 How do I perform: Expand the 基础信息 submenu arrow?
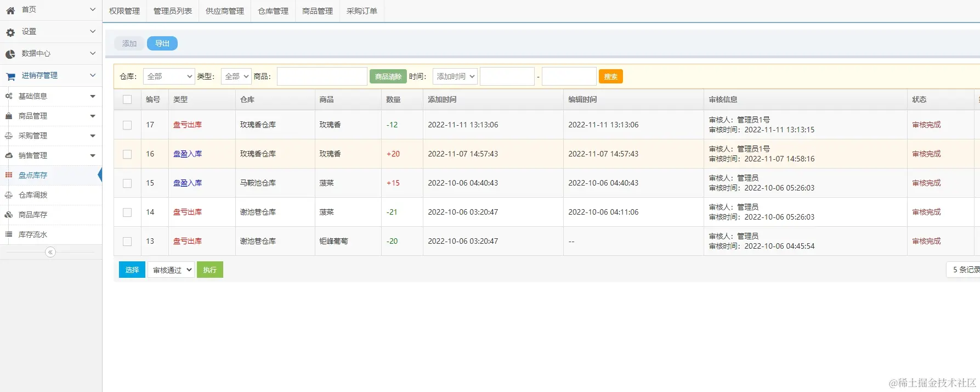(x=93, y=97)
